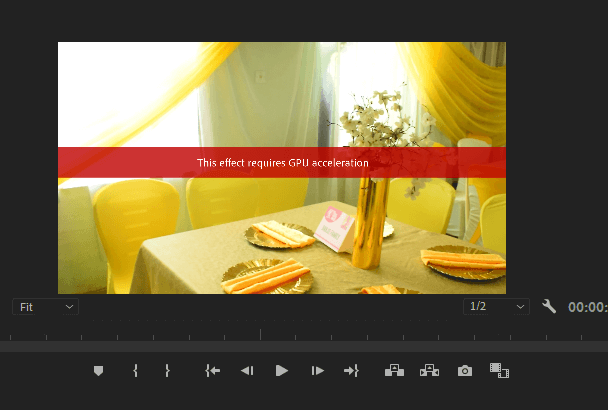Play the program monitor video

[x=282, y=371]
